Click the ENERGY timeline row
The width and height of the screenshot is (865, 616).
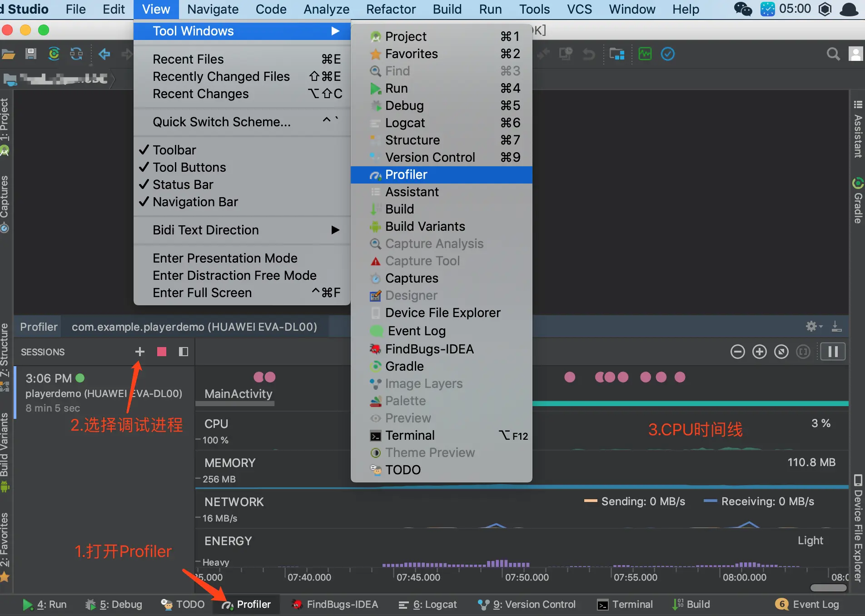tap(522, 548)
